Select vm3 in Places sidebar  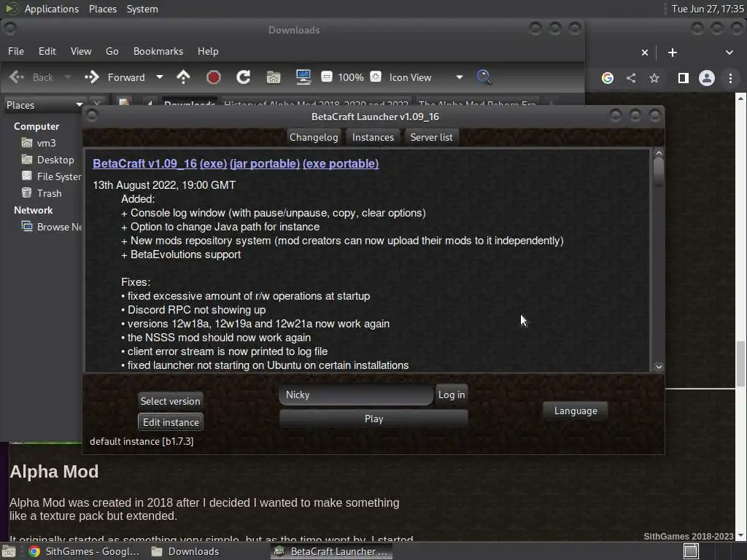46,143
